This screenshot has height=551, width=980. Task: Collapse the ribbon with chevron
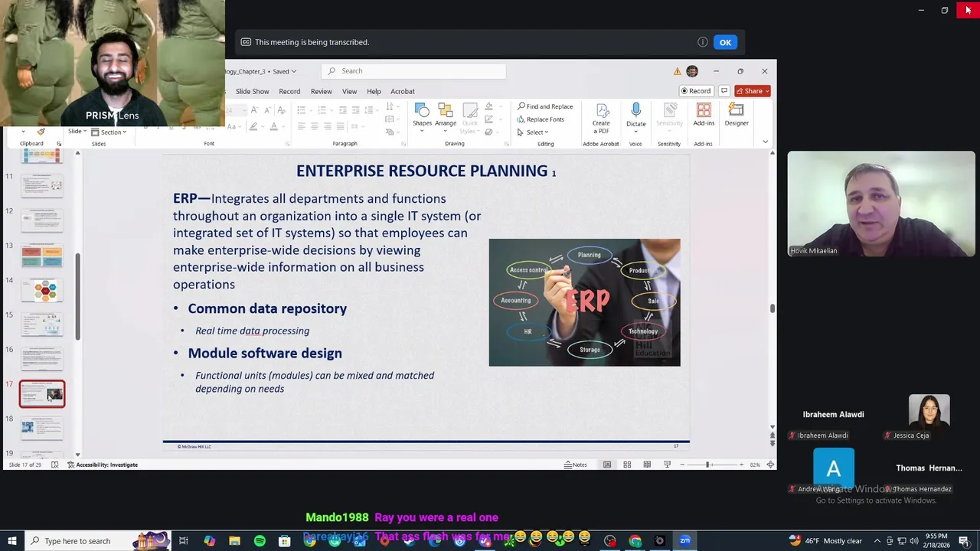[765, 142]
